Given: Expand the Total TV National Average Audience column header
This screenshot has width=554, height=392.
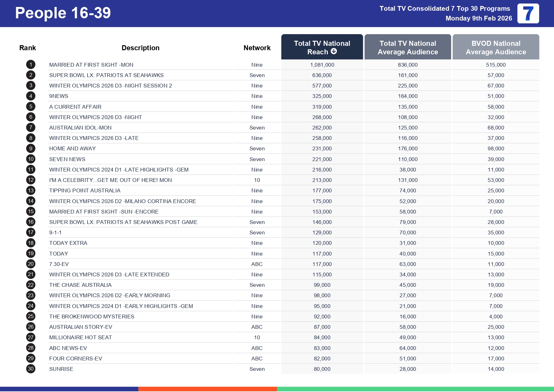Looking at the screenshot, I should [x=408, y=47].
